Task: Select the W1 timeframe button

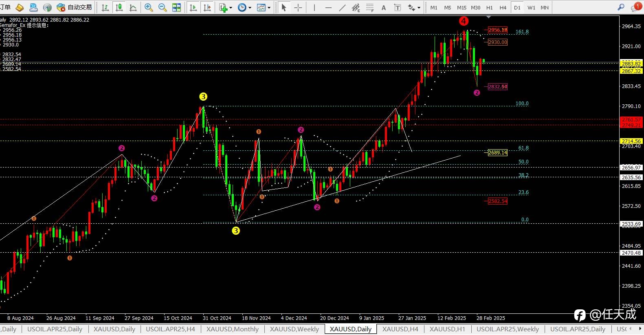Action: 531,8
